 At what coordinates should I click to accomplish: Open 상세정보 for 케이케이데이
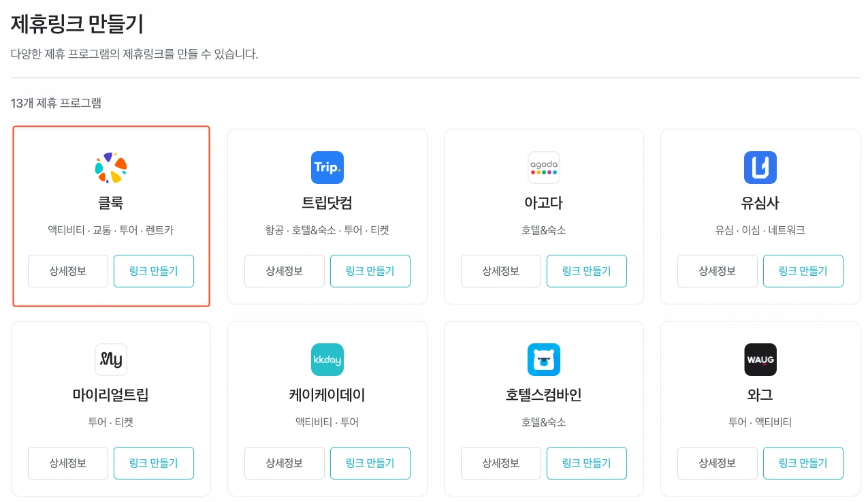284,462
